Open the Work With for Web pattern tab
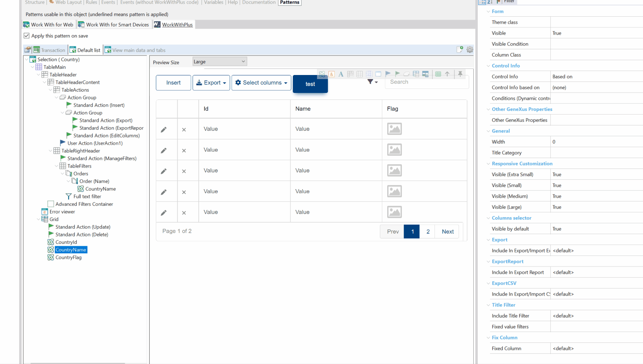Screen dimensions: 643x364 tap(49, 24)
